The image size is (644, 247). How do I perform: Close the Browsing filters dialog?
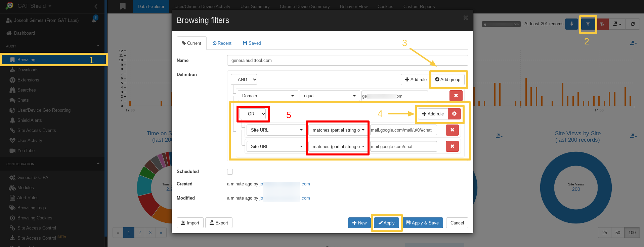[x=466, y=18]
